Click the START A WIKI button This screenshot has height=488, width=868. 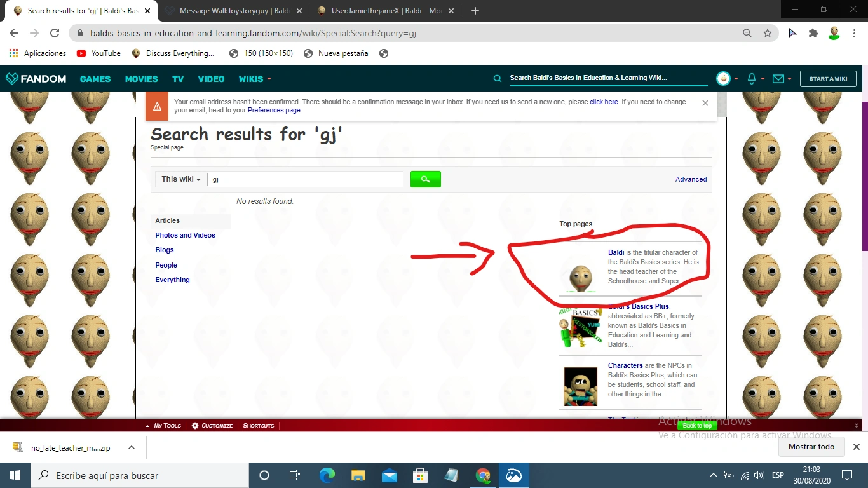click(x=828, y=79)
